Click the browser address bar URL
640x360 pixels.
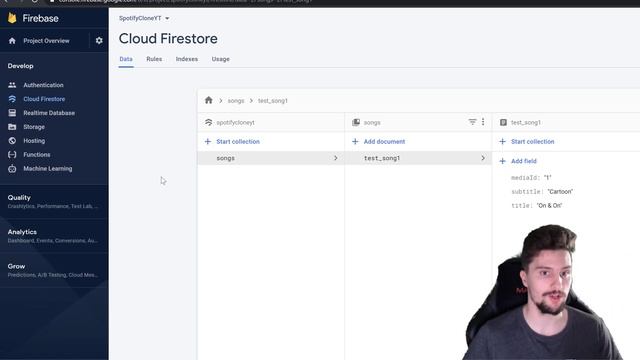[x=186, y=1]
